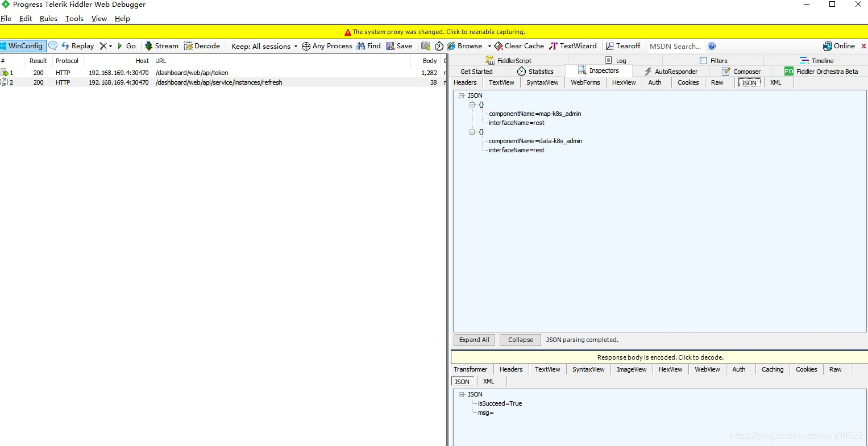The width and height of the screenshot is (868, 446).
Task: Open the AutoResponder tab
Action: tap(671, 72)
